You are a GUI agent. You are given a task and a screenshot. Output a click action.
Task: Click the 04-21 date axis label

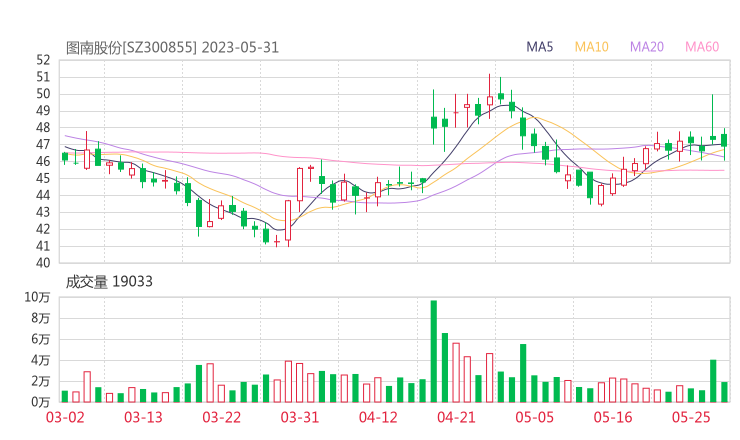click(456, 417)
